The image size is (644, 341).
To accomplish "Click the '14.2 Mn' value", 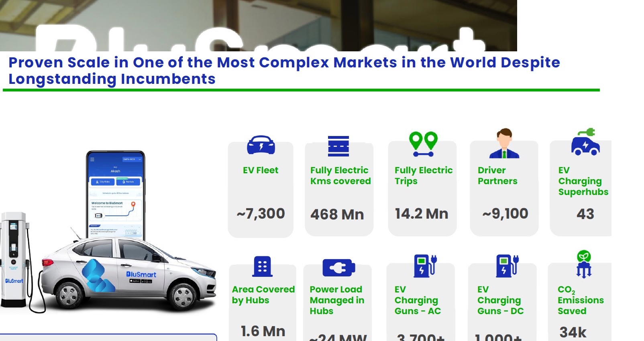I will 422,213.
